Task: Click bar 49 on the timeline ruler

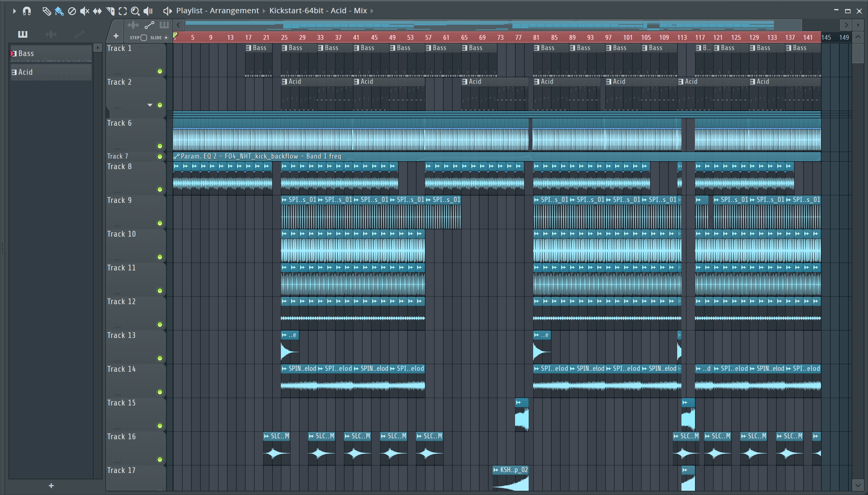Action: (392, 37)
